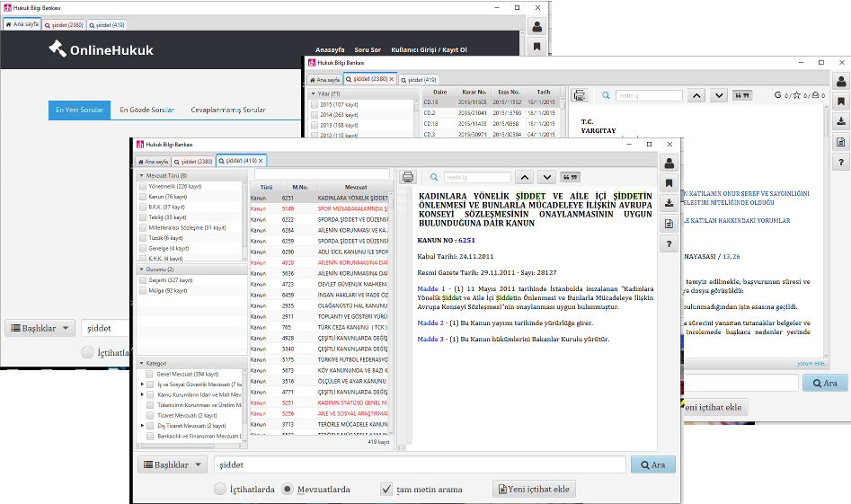Check the Yönetmelik (226 kayıt) filter
This screenshot has height=504, width=851.
pyautogui.click(x=142, y=186)
